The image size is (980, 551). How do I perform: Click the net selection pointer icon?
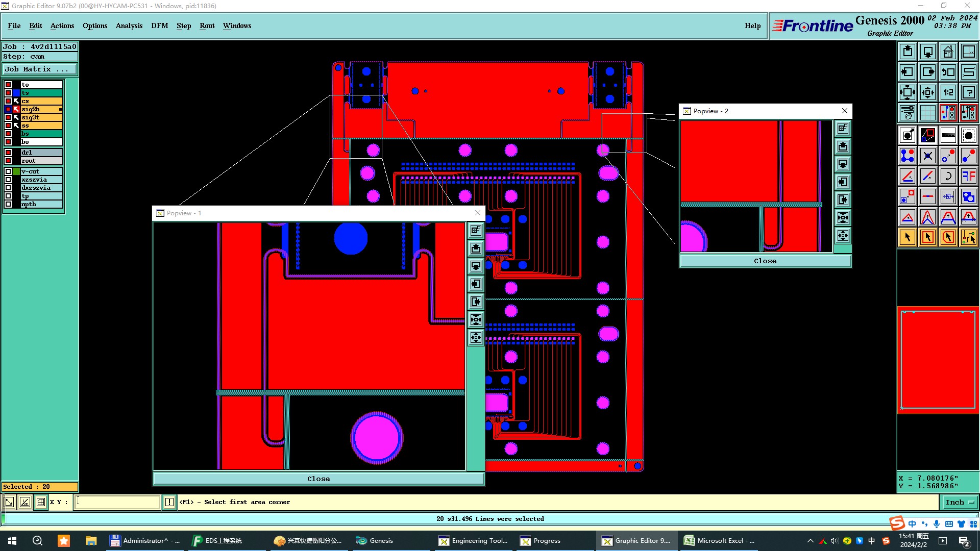968,237
